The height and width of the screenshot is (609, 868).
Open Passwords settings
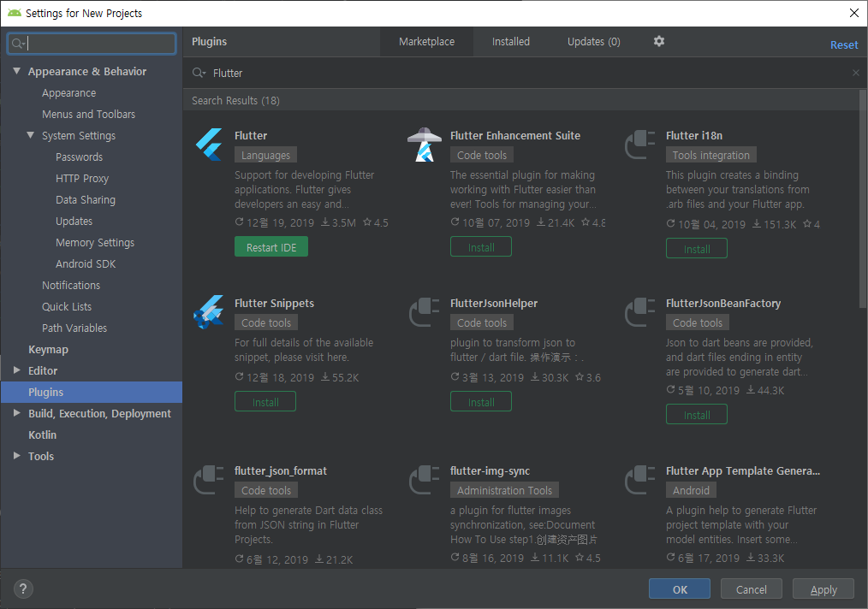(79, 157)
